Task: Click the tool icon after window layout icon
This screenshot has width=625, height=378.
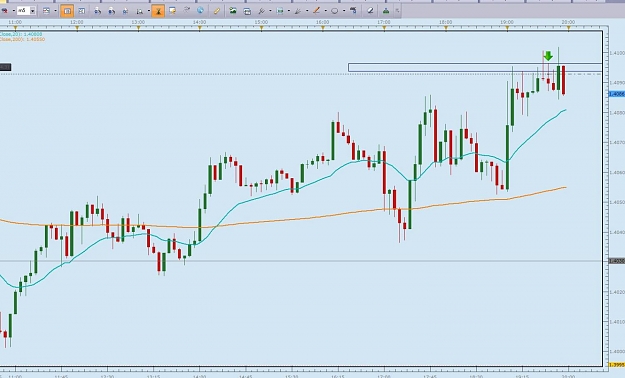Action: click(261, 11)
